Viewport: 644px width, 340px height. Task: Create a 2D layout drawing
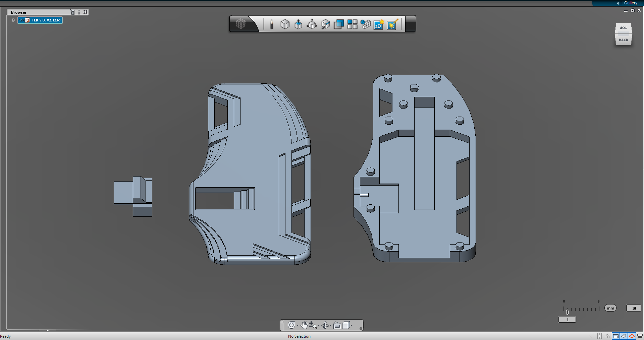(x=379, y=24)
